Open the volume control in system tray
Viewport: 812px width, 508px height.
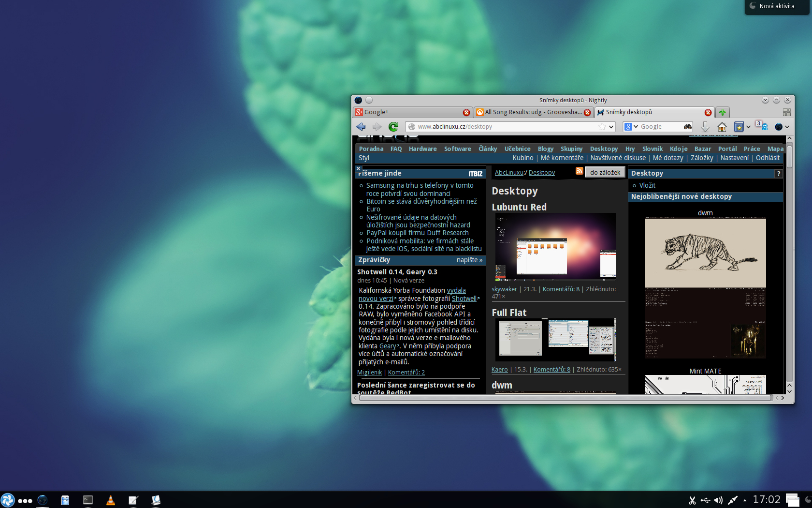point(719,500)
